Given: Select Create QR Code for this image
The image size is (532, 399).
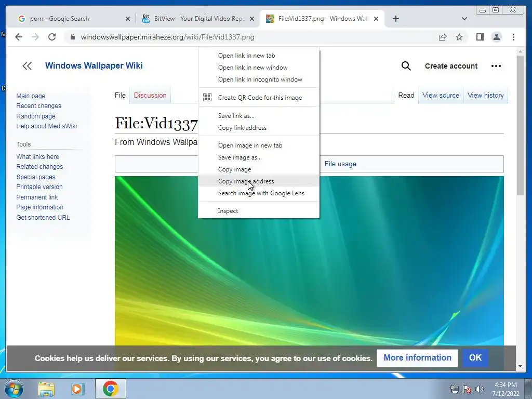Looking at the screenshot, I should coord(259,97).
